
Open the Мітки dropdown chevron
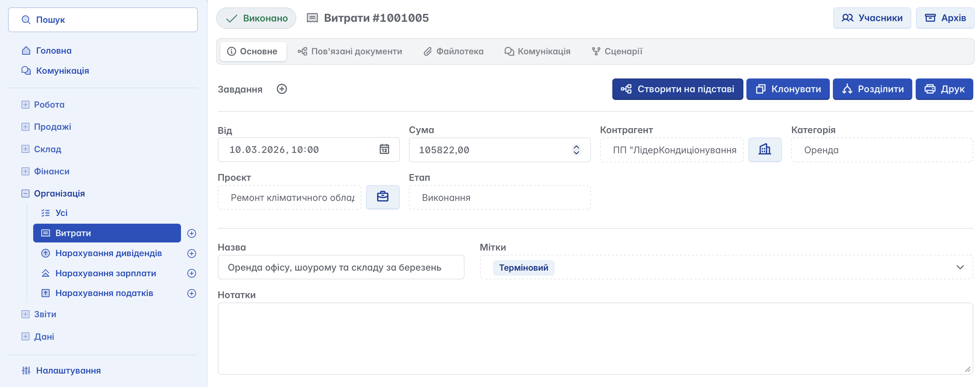coord(960,267)
